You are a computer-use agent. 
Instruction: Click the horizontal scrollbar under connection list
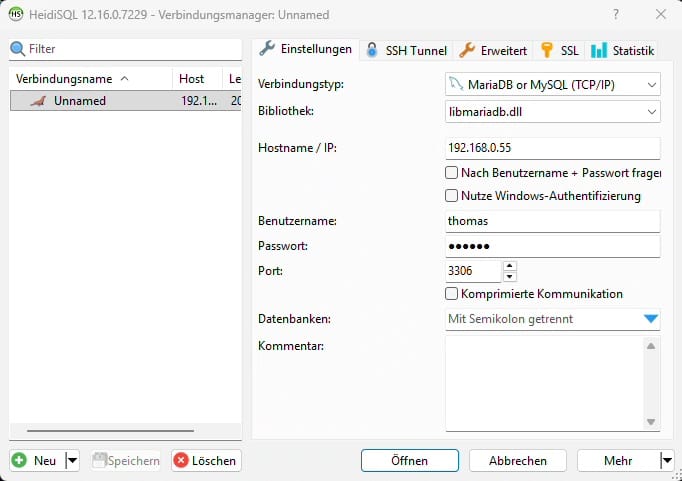(110, 431)
